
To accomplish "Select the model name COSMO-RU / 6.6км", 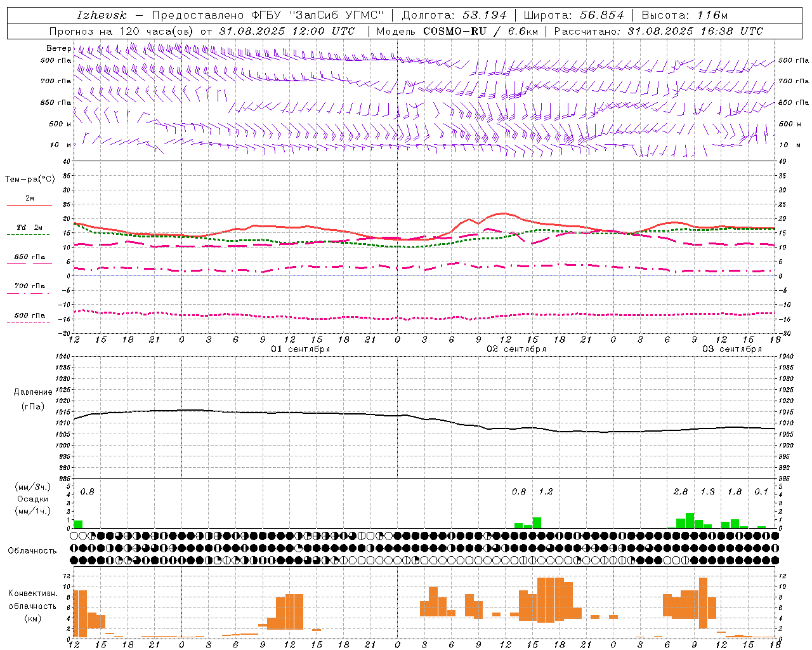I will tap(480, 31).
